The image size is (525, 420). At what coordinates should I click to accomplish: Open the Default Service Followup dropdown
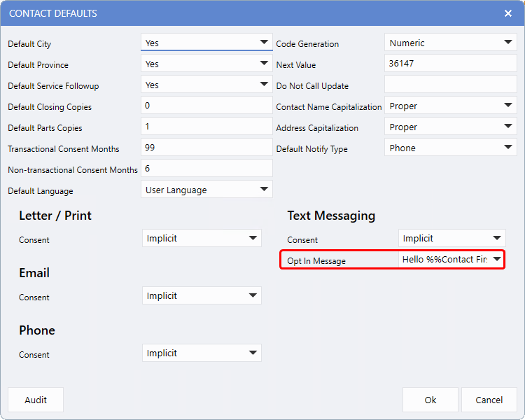pos(206,85)
